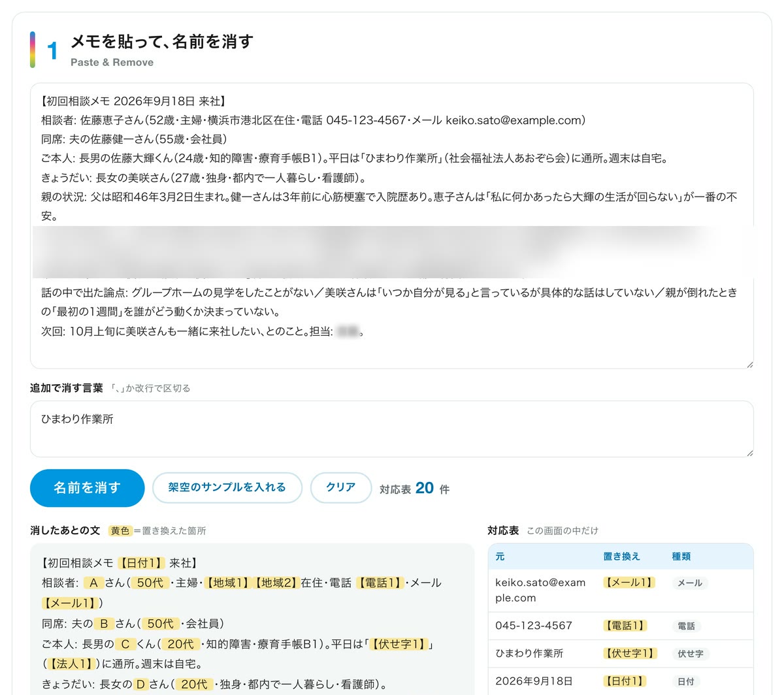The image size is (784, 695).
Task: Click the 消したあとの文 label
Action: point(65,530)
